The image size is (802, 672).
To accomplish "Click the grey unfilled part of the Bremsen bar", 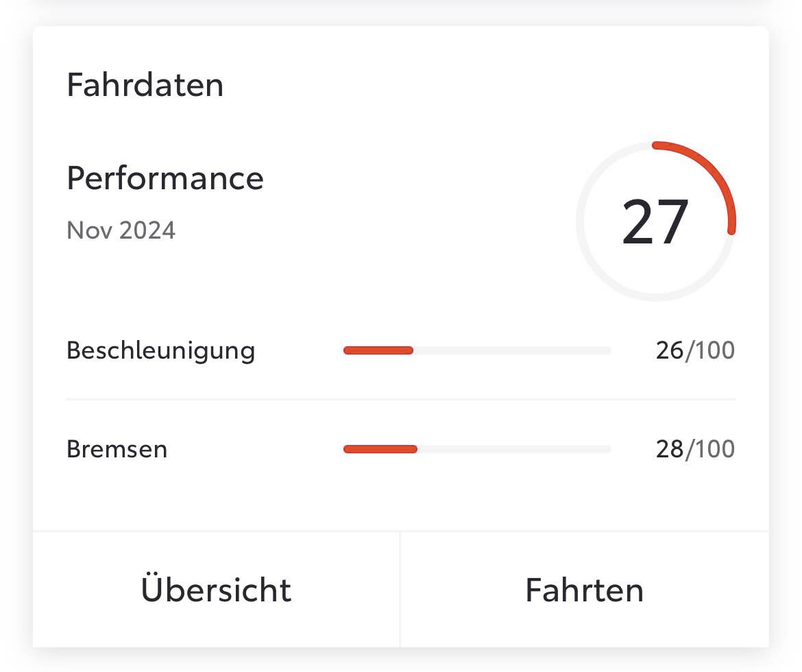I will 514,449.
